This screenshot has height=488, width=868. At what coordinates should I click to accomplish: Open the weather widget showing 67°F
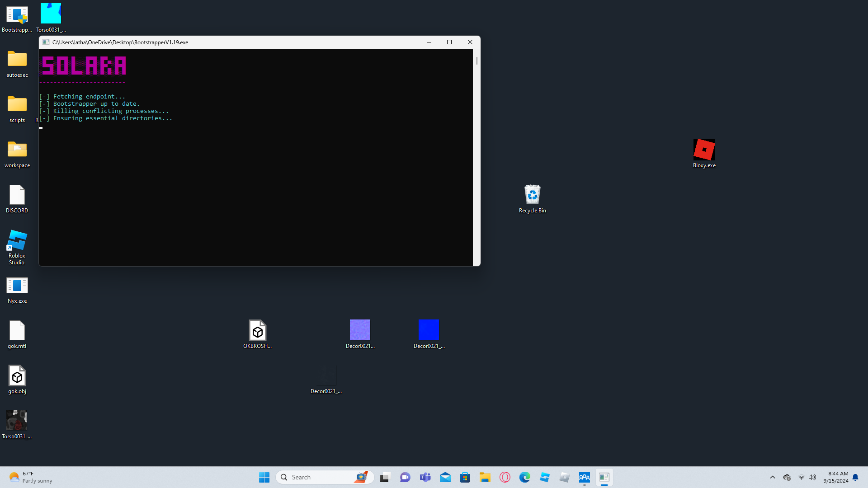tap(31, 477)
